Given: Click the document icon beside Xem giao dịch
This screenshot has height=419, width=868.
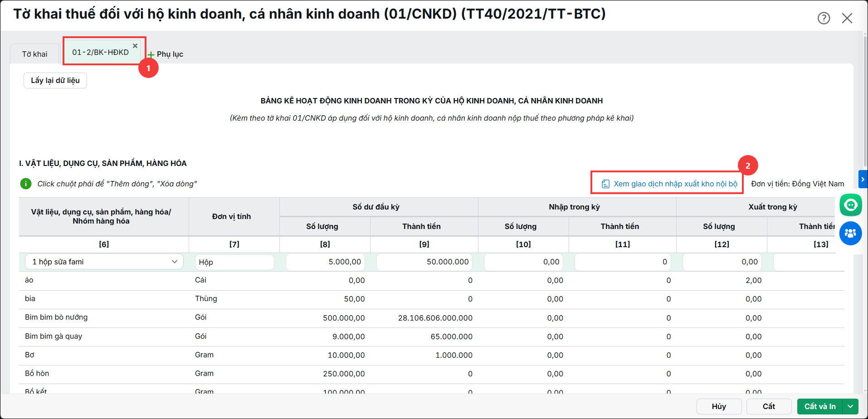Looking at the screenshot, I should (x=605, y=184).
